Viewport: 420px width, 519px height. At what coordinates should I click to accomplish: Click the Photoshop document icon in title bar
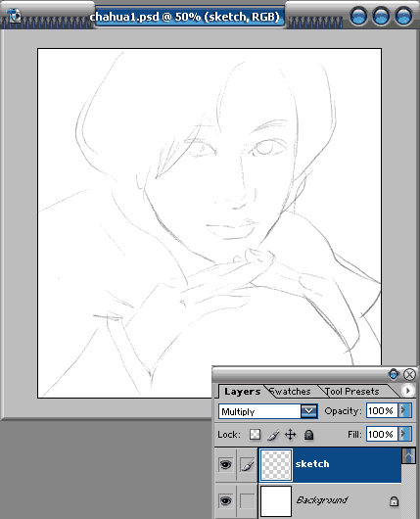[14, 16]
